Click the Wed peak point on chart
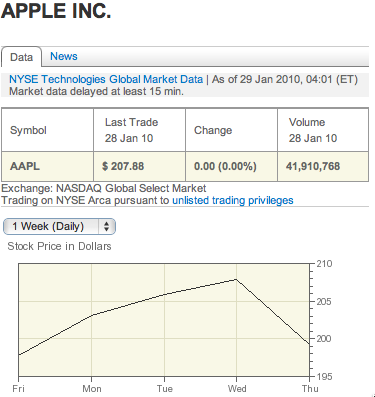375x397 pixels. pos(236,279)
